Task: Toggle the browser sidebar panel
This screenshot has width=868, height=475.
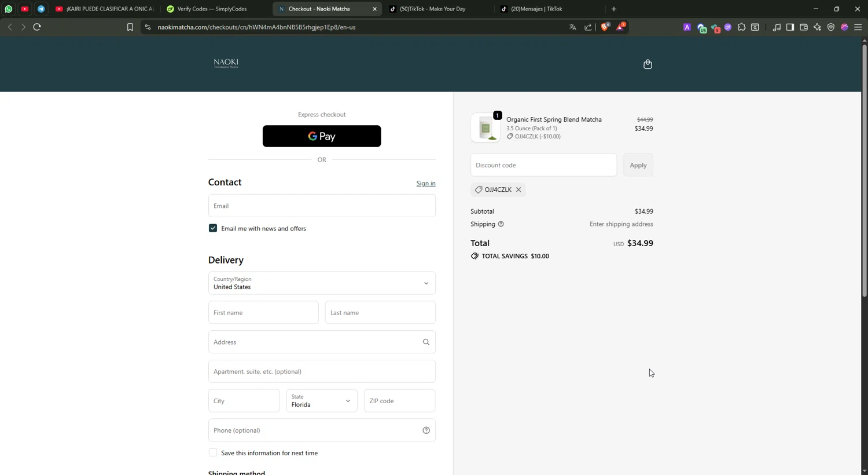Action: pos(790,27)
